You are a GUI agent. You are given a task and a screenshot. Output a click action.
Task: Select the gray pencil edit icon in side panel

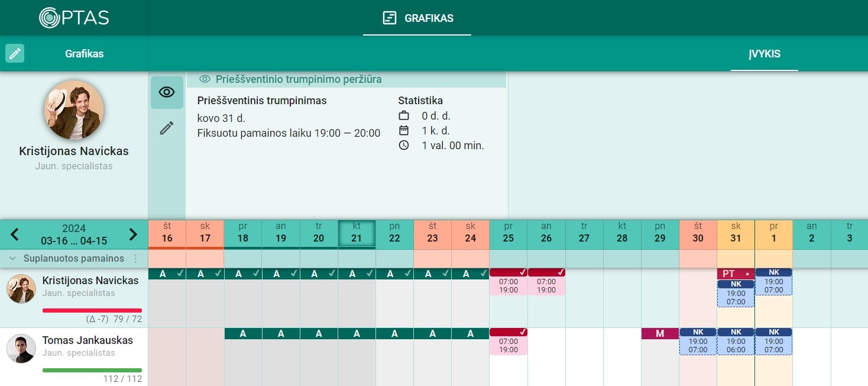click(167, 128)
